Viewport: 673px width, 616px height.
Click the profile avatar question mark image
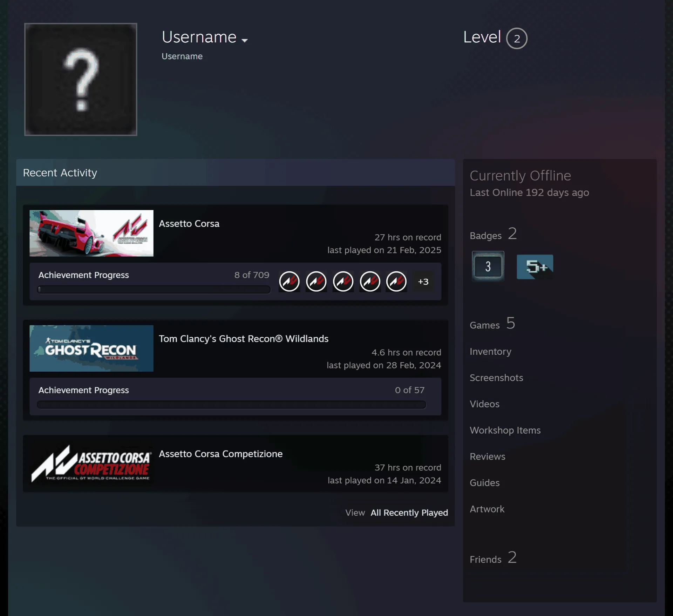[x=81, y=79]
